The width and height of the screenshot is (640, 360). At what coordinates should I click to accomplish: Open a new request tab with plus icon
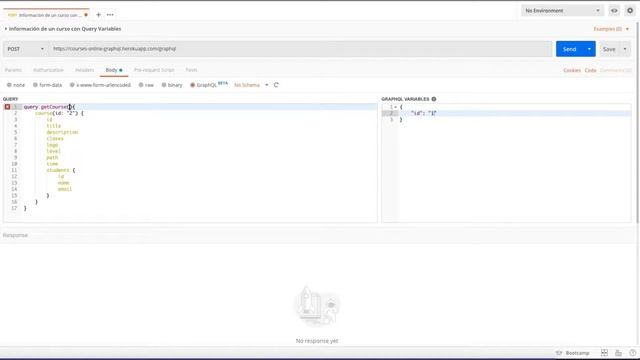click(98, 15)
